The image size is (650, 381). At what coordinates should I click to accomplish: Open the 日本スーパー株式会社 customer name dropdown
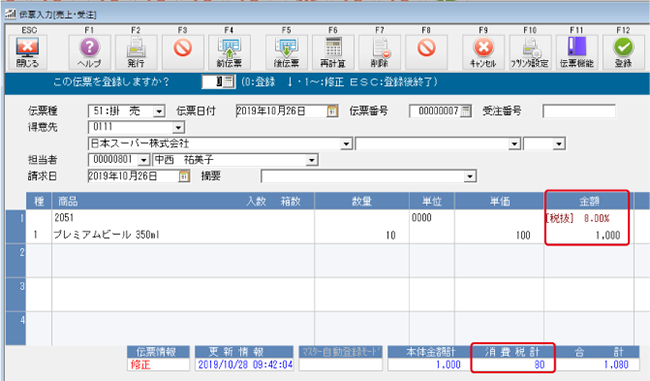346,144
